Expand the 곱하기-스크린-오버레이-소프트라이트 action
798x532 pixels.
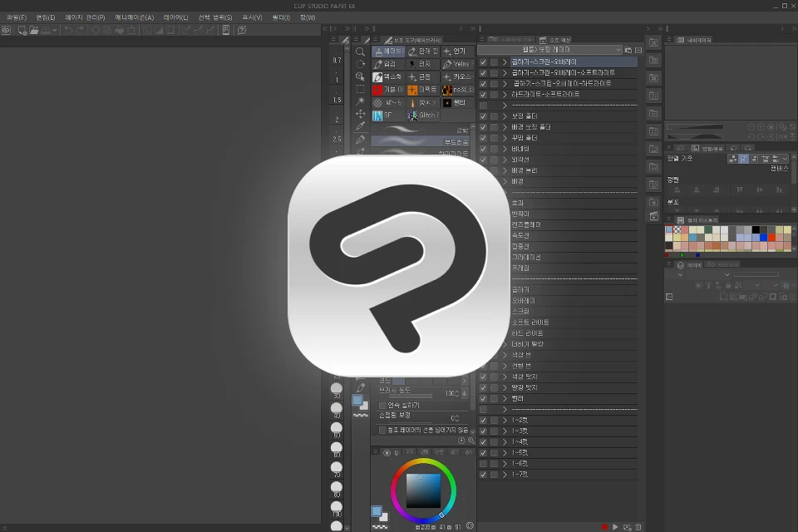(505, 73)
